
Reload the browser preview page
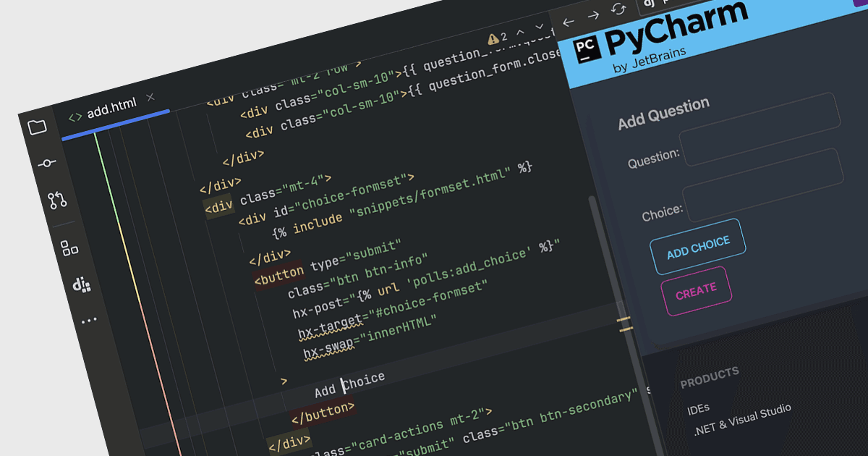tap(618, 9)
